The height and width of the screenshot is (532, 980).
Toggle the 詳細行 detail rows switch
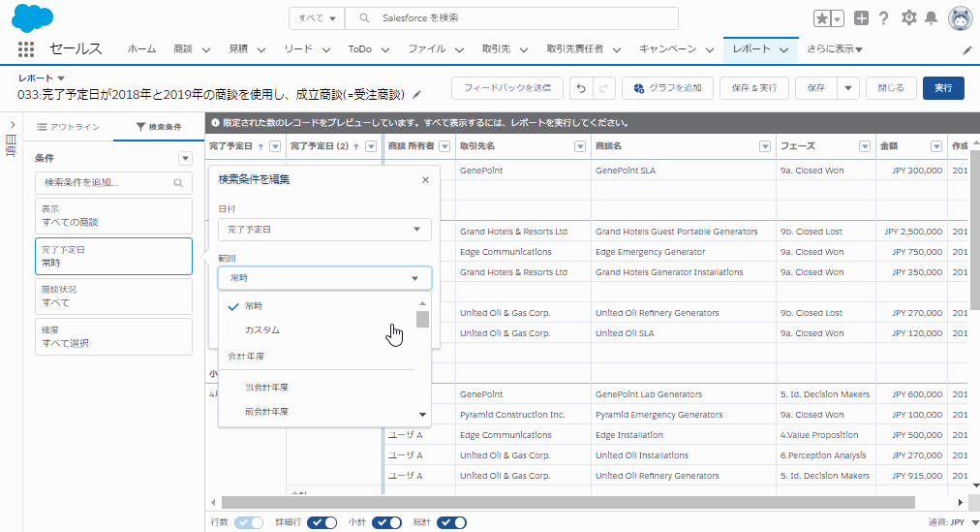coord(322,522)
